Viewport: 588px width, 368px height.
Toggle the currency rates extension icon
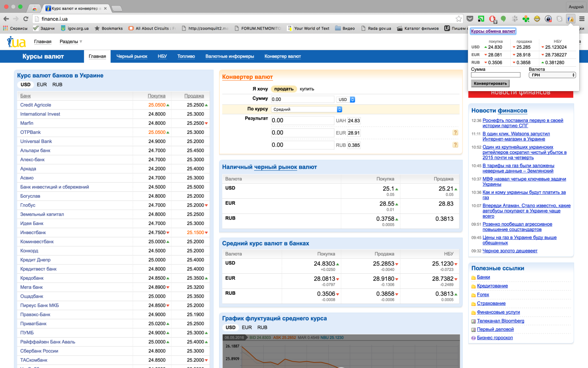pyautogui.click(x=570, y=19)
